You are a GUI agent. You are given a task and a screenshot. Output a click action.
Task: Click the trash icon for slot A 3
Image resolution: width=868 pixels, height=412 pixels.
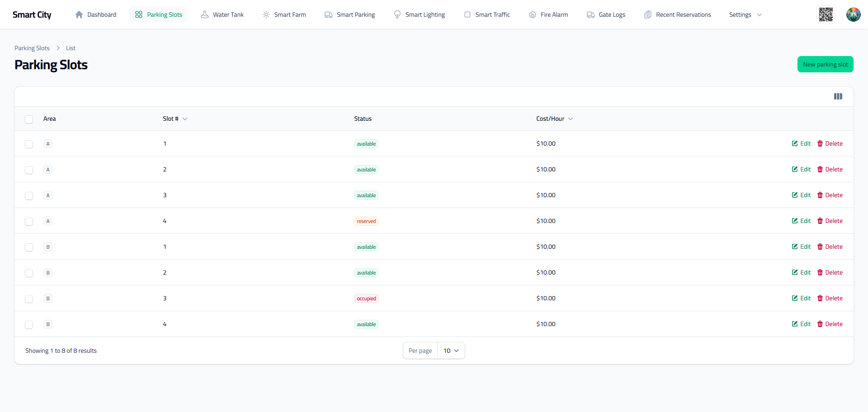[x=820, y=195]
